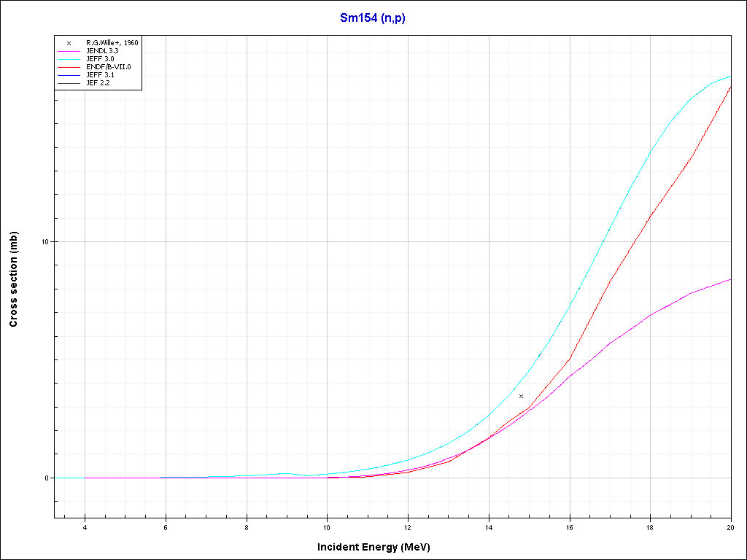
Task: Select the ENDF/B-VII.0 legend label
Action: click(108, 67)
